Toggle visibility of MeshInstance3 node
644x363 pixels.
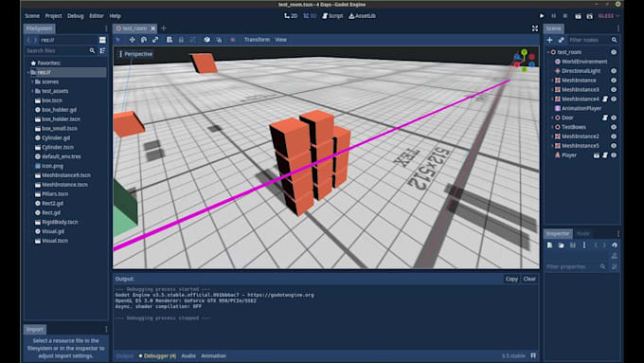[x=614, y=90]
